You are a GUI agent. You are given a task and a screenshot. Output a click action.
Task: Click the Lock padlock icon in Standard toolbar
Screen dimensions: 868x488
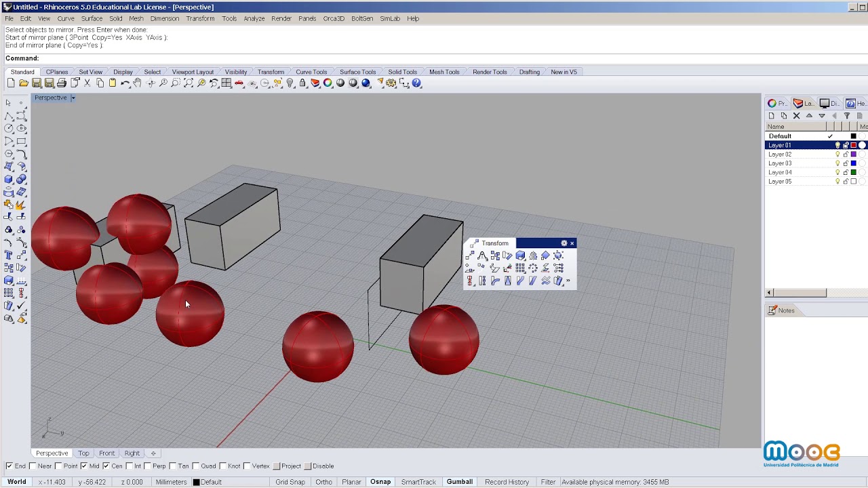pyautogui.click(x=302, y=83)
